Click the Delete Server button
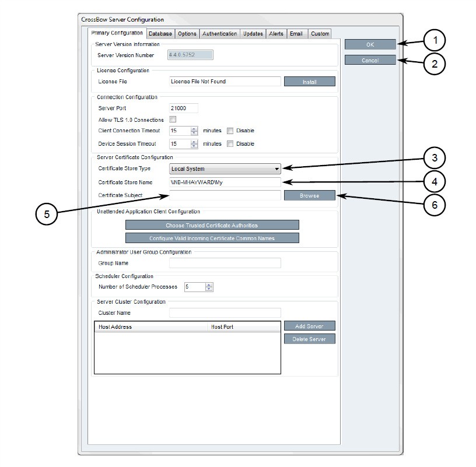 click(x=310, y=339)
